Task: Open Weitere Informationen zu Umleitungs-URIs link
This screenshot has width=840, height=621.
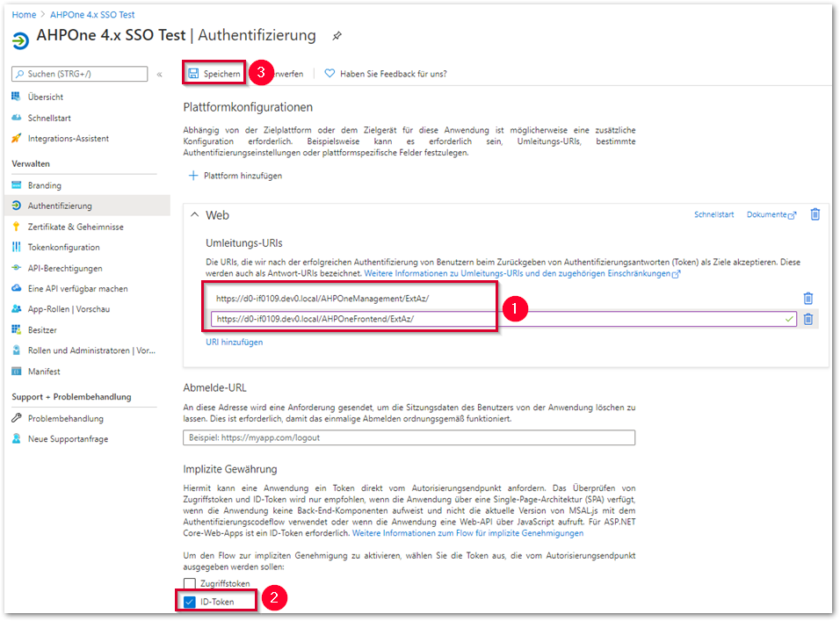Action: click(522, 273)
